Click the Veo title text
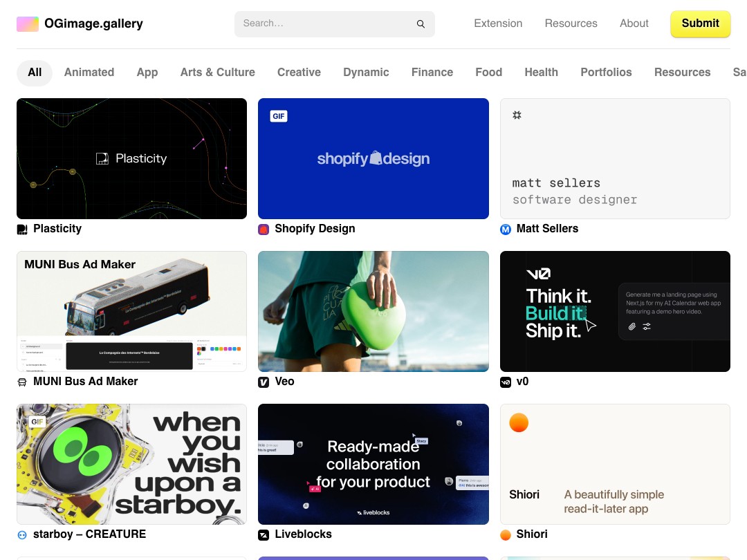747x560 pixels. (284, 382)
